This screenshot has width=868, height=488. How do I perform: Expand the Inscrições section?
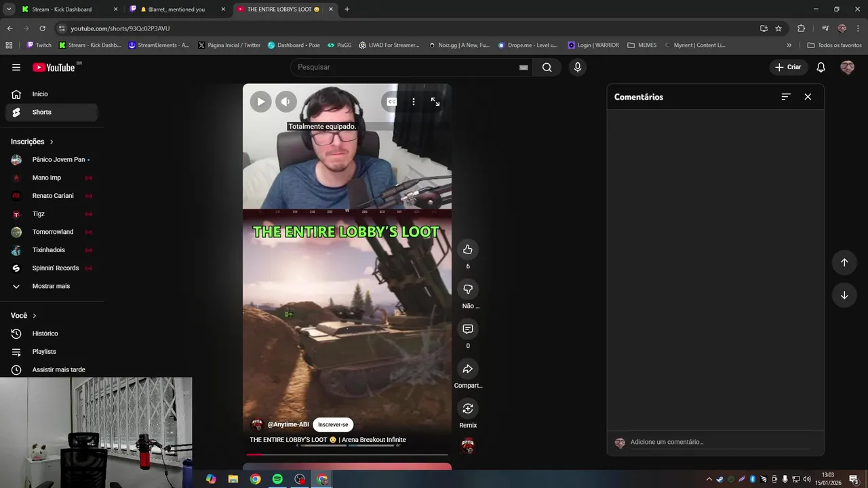32,142
